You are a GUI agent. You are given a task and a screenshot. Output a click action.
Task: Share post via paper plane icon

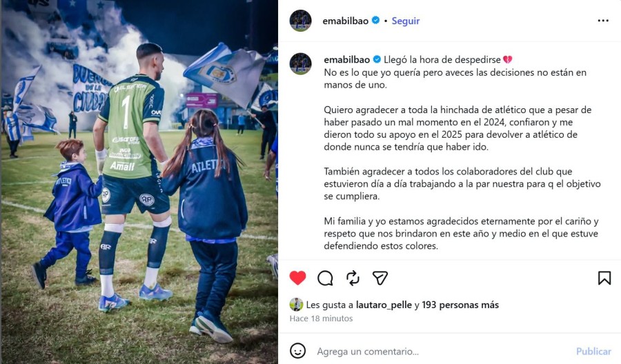(x=379, y=278)
